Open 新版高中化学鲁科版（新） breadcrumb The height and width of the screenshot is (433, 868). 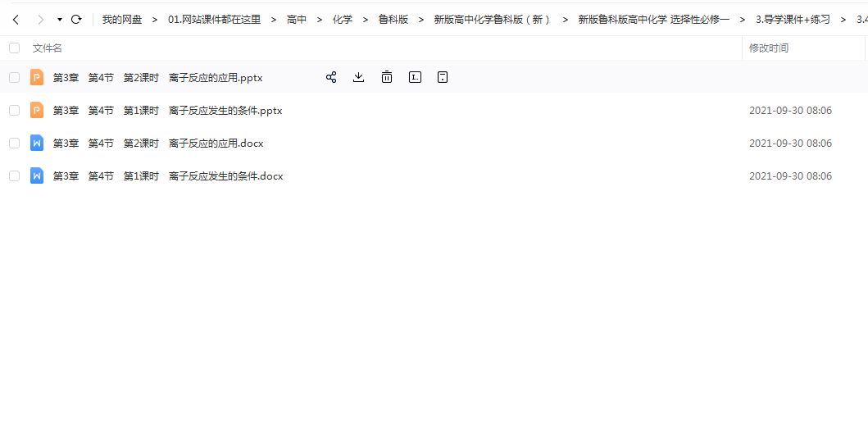(493, 20)
